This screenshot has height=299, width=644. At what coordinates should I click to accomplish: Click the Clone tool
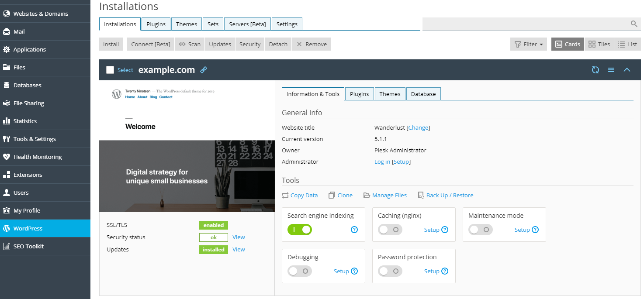[x=340, y=195]
